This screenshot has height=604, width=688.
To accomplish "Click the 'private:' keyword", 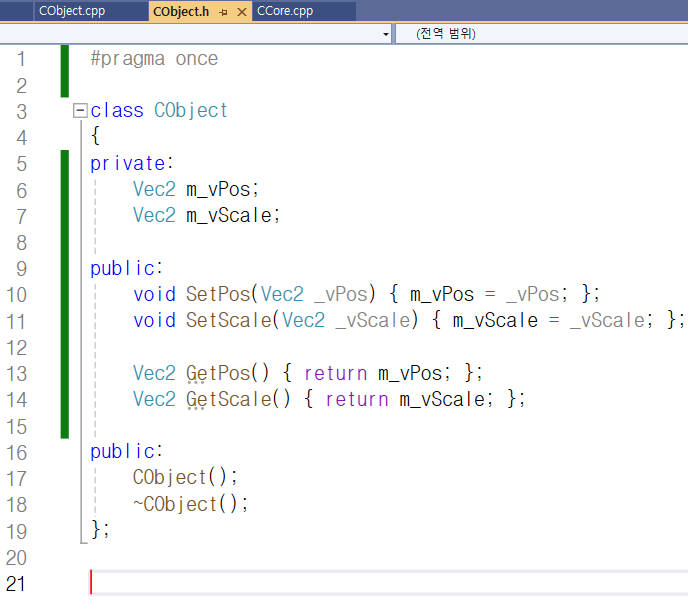I will (132, 164).
